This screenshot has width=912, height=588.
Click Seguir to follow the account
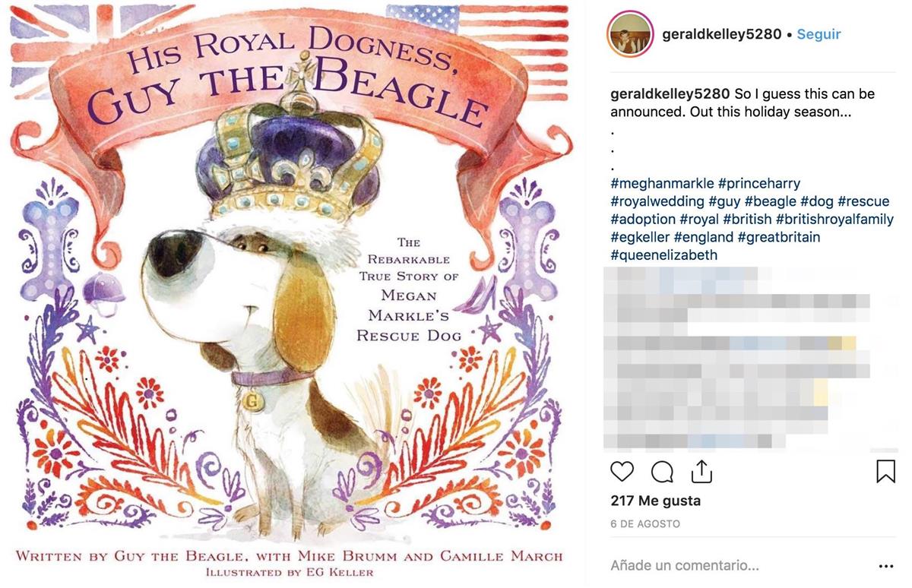[819, 34]
